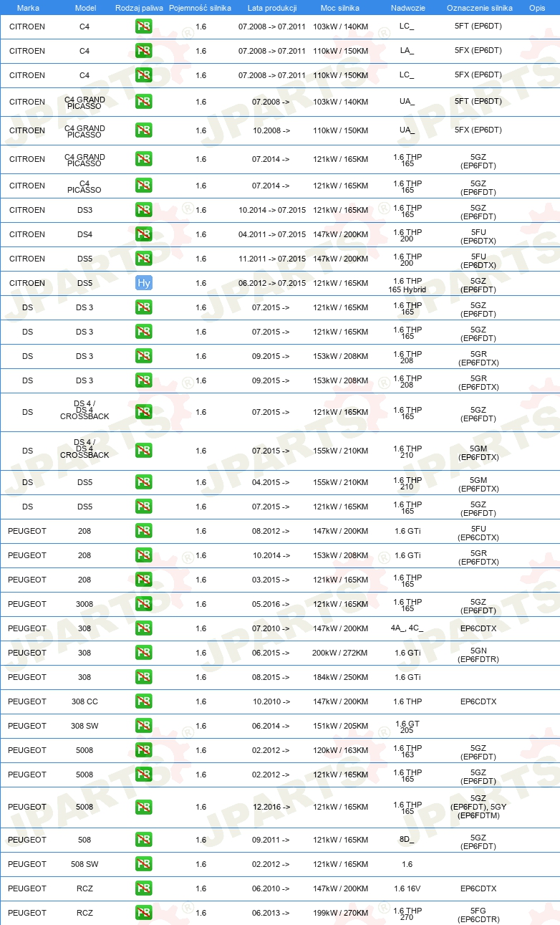
Task: Click the Rodzaj paliwa column header
Action: tap(140, 7)
